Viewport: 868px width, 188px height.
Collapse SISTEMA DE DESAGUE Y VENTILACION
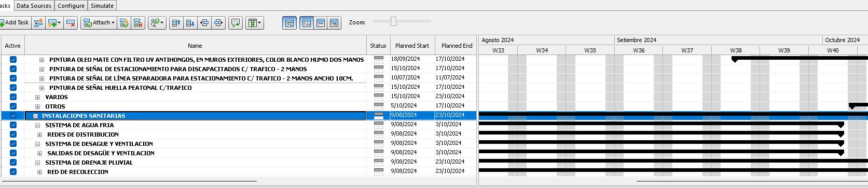[37, 144]
